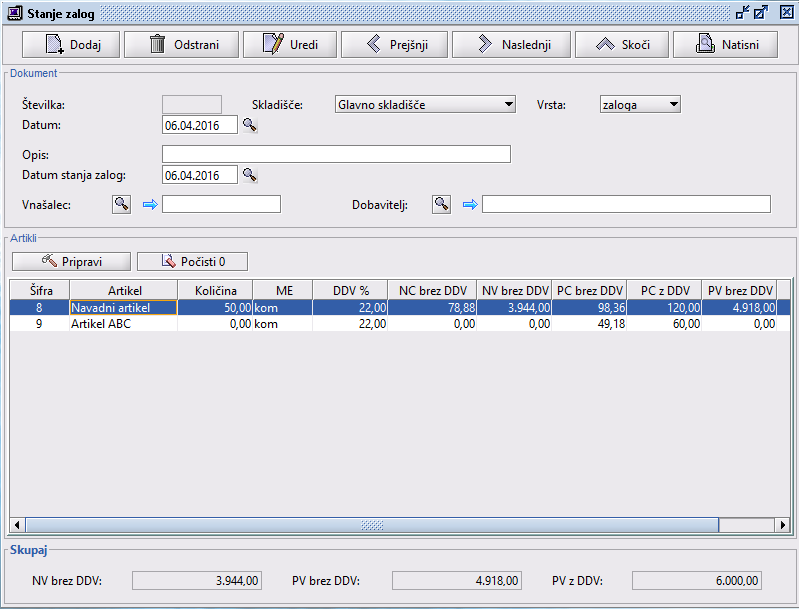
Task: Click the Vnašalec search magnifier icon
Action: [x=121, y=204]
